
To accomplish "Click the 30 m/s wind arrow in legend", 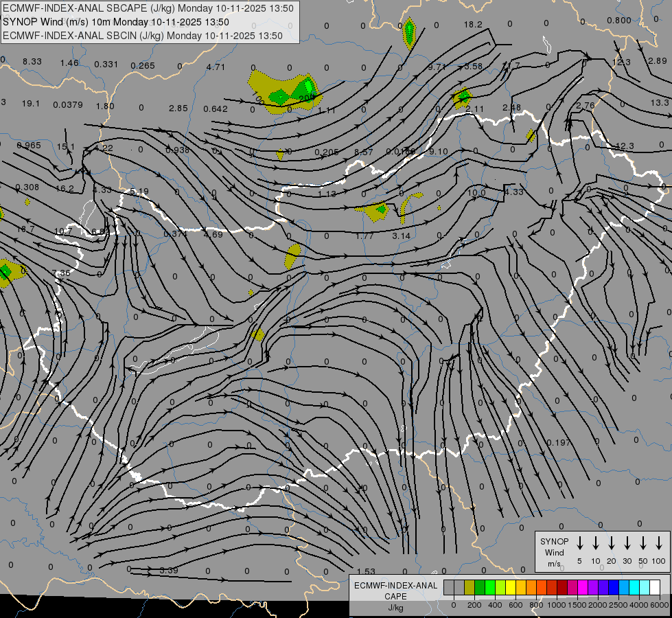I will coord(627,543).
